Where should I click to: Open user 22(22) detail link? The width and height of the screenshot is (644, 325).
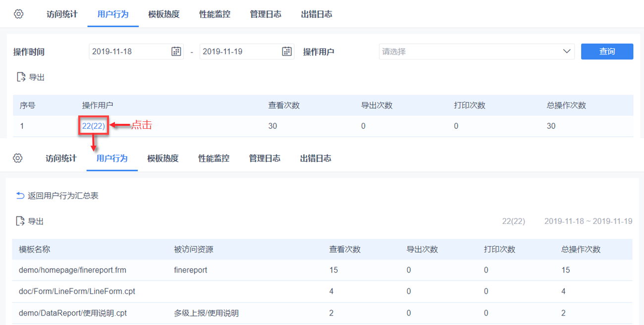pos(94,126)
